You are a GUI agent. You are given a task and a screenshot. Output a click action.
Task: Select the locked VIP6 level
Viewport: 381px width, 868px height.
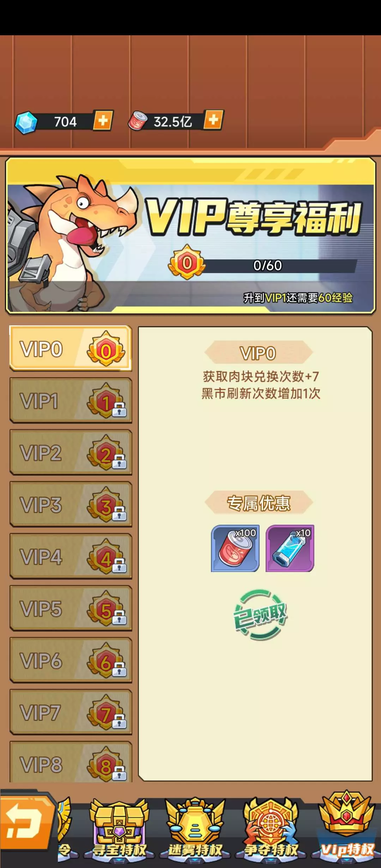[x=71, y=660]
